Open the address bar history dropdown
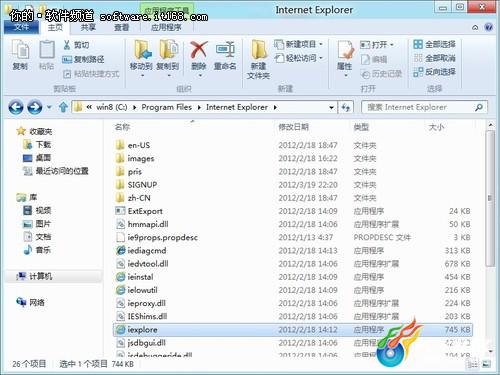The width and height of the screenshot is (500, 375). 331,107
